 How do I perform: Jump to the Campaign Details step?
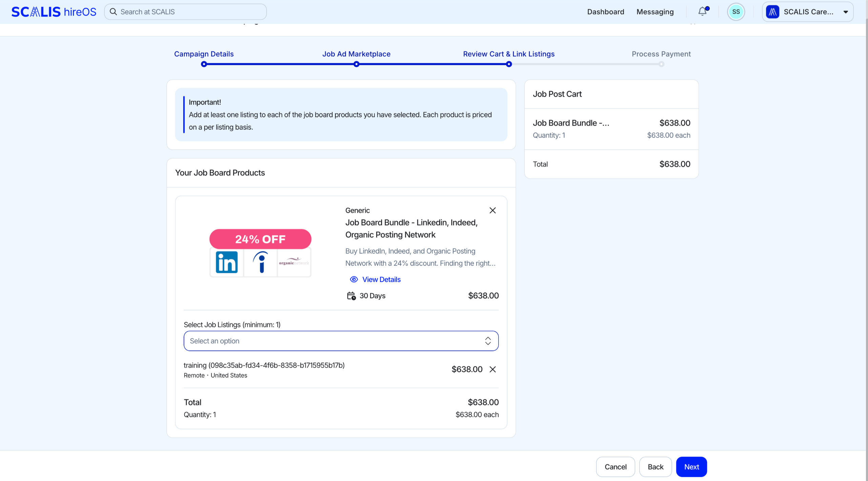(204, 54)
